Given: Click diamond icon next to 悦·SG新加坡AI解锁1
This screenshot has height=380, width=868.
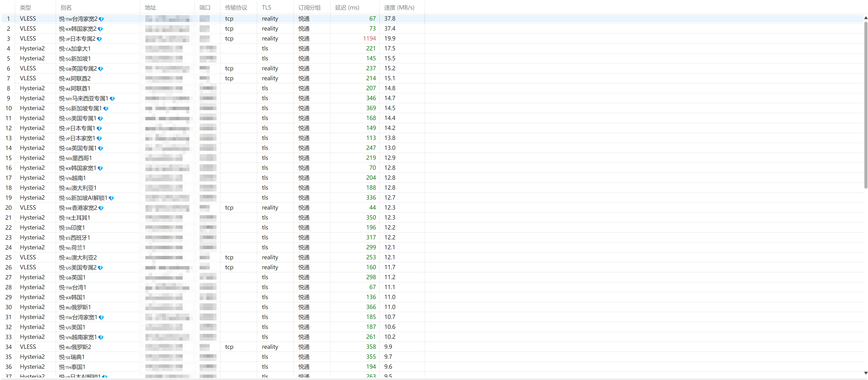Looking at the screenshot, I should pos(111,198).
